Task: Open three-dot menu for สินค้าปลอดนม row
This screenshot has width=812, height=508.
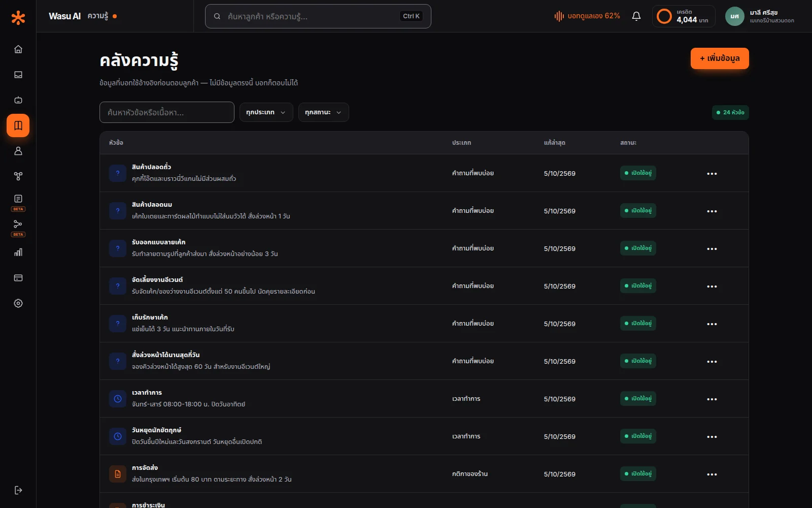Action: pyautogui.click(x=712, y=211)
